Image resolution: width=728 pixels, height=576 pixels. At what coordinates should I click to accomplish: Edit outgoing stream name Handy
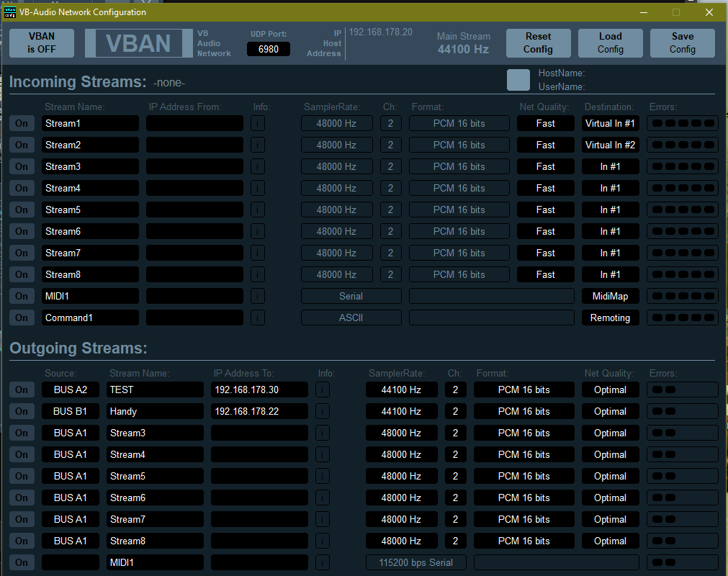pyautogui.click(x=155, y=411)
